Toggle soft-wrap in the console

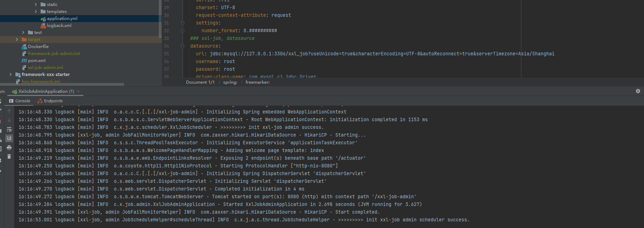tap(9, 130)
